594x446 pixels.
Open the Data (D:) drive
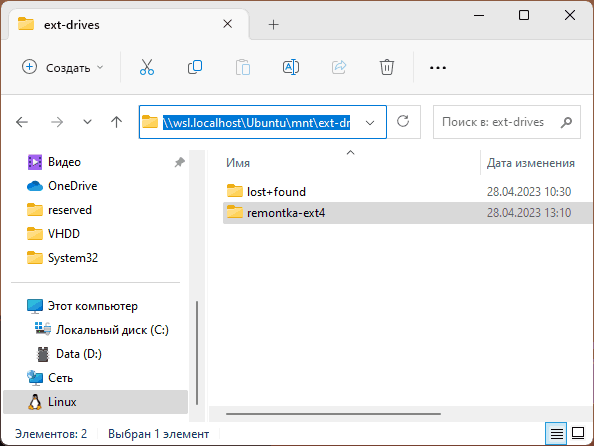click(69, 354)
